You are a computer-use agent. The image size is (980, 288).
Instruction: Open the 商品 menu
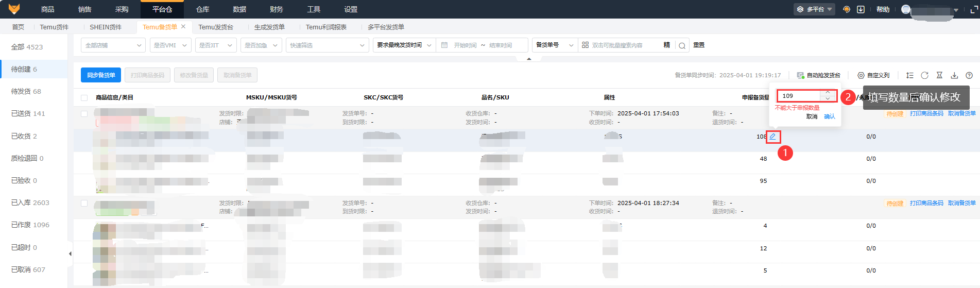(x=48, y=9)
